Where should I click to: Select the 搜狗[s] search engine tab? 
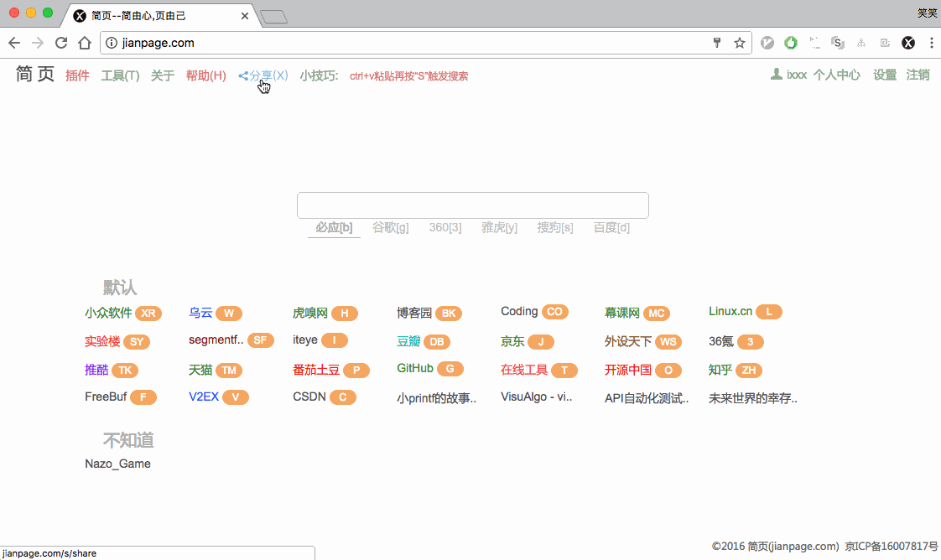(555, 228)
